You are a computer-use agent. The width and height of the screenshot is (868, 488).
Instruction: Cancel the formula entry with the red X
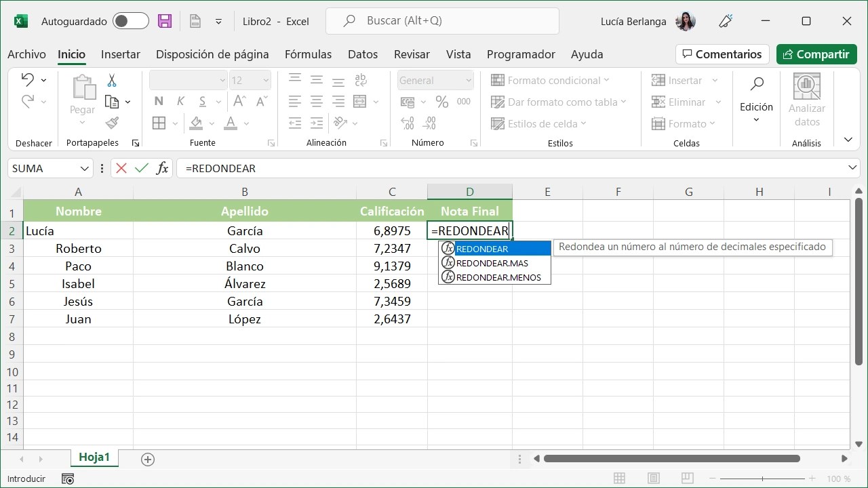point(122,167)
